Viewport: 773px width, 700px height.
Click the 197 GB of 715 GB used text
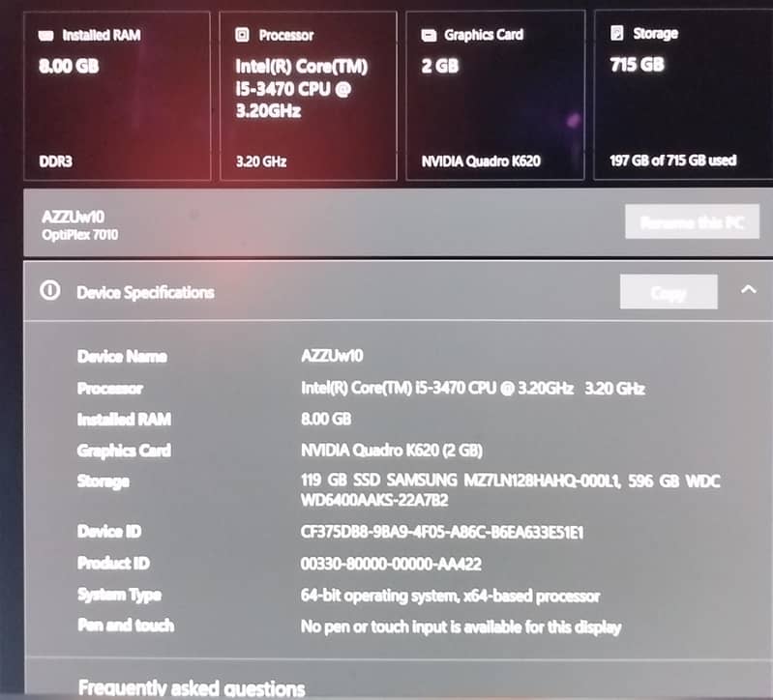pyautogui.click(x=673, y=160)
